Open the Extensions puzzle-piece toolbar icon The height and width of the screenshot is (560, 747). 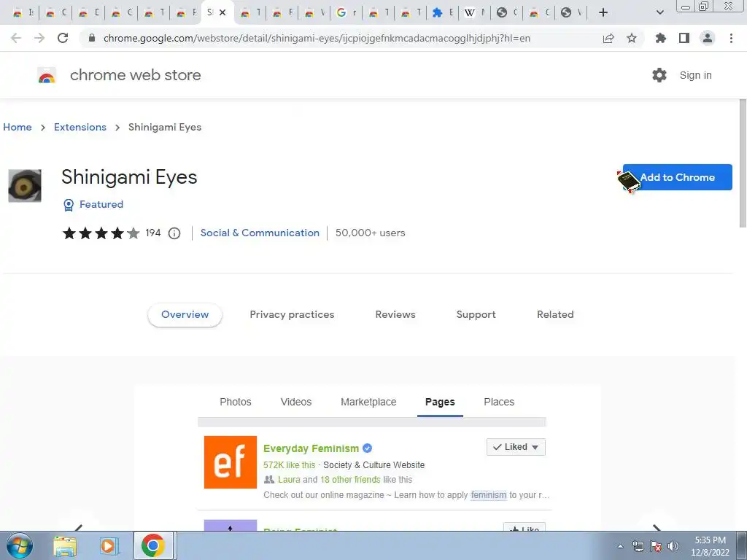coord(661,38)
